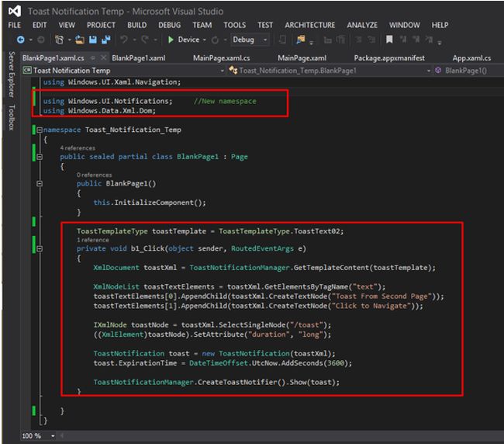The image size is (504, 444).
Task: Open the VIEW menu
Action: point(67,25)
